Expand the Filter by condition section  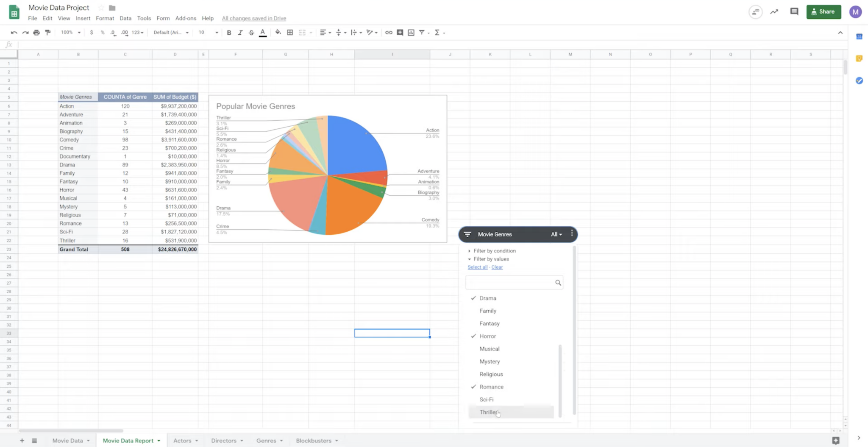point(494,250)
